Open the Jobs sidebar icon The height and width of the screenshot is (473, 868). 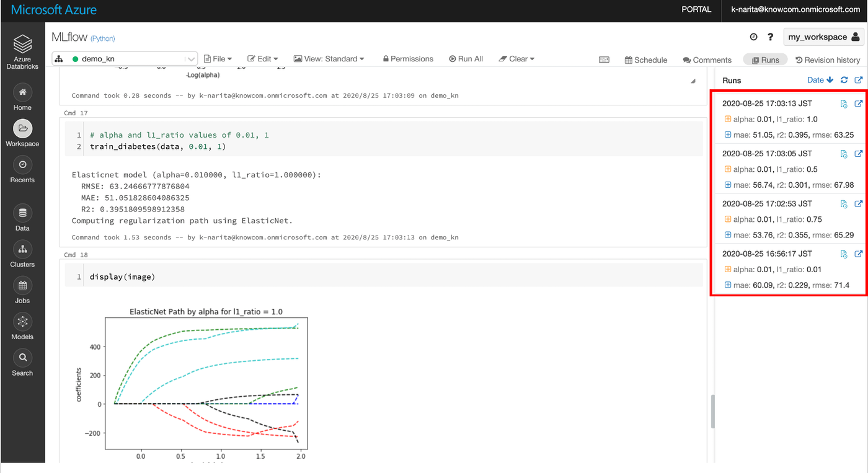click(x=22, y=286)
